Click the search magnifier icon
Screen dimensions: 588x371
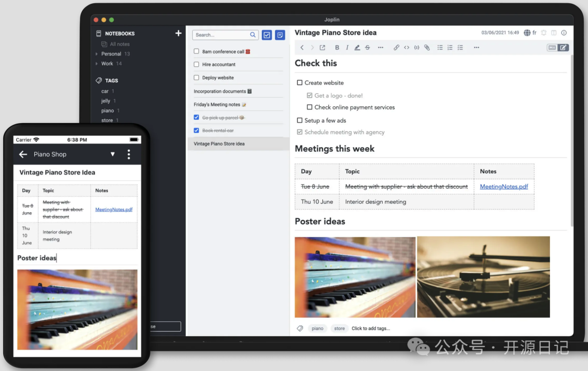(253, 35)
